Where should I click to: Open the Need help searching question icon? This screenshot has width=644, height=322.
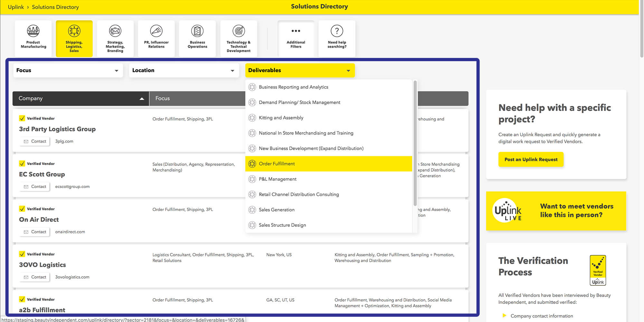pos(337,31)
